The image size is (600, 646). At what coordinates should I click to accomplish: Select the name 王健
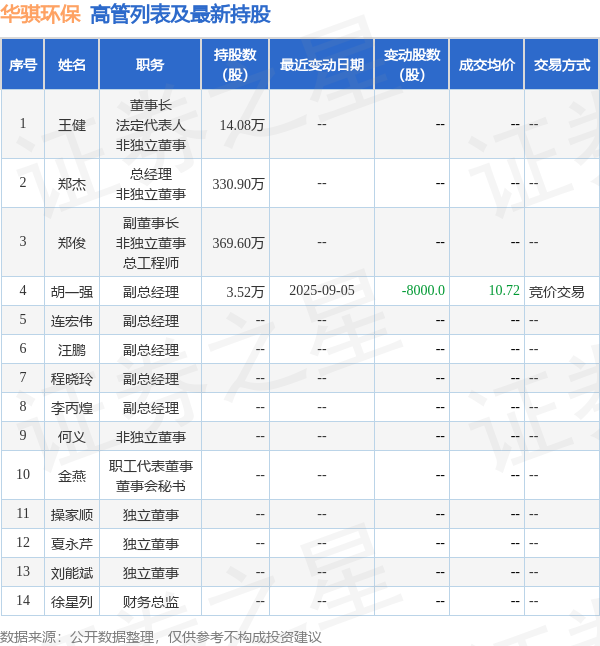coord(72,125)
